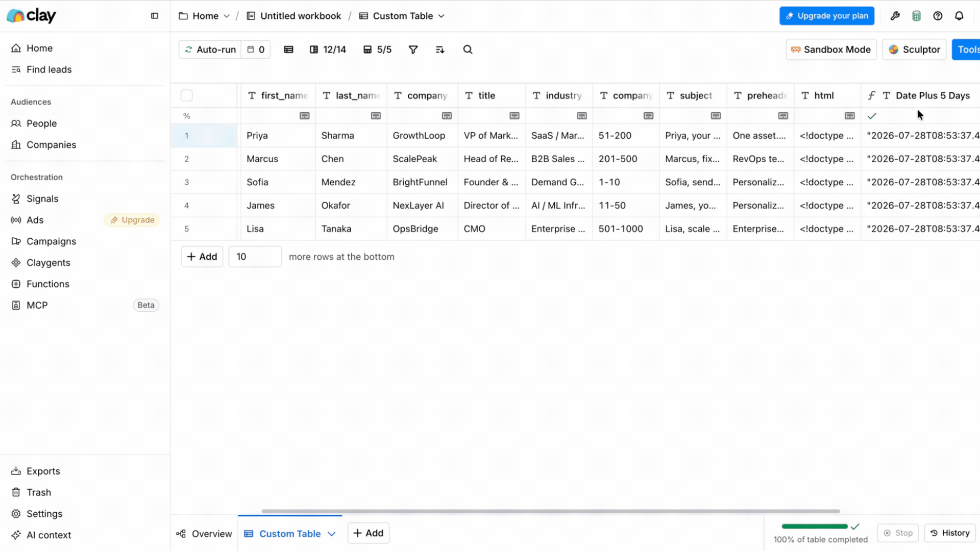The width and height of the screenshot is (980, 551).
Task: Open row height view icon
Action: point(288,49)
